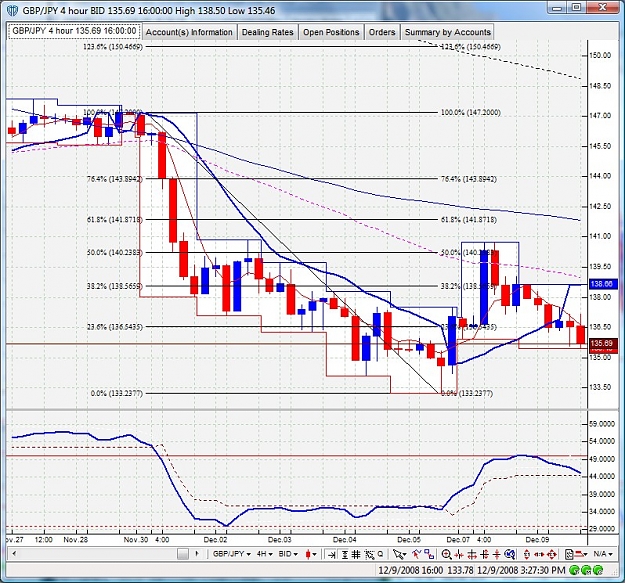Click the red vertical scroll arrows icon
The image size is (625, 583).
tap(527, 554)
